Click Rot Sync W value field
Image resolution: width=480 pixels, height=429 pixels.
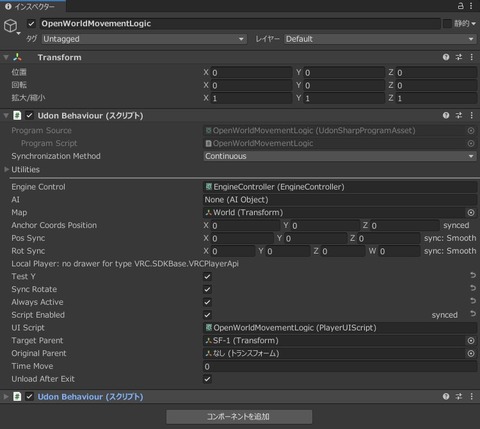399,251
